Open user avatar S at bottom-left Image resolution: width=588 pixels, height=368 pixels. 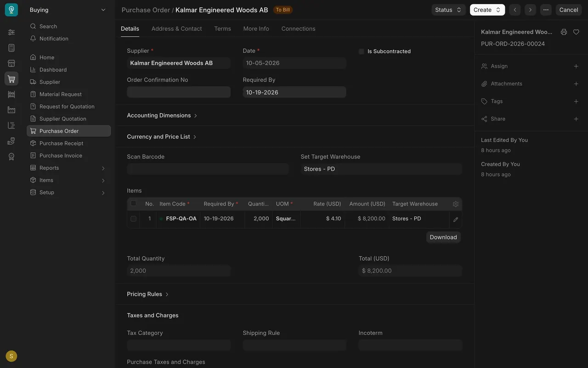(x=11, y=356)
